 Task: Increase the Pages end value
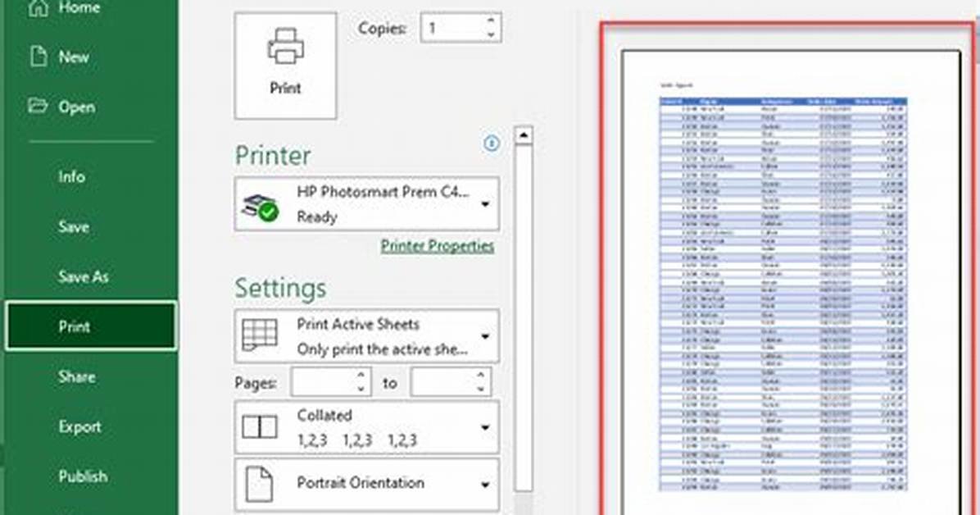tap(481, 376)
